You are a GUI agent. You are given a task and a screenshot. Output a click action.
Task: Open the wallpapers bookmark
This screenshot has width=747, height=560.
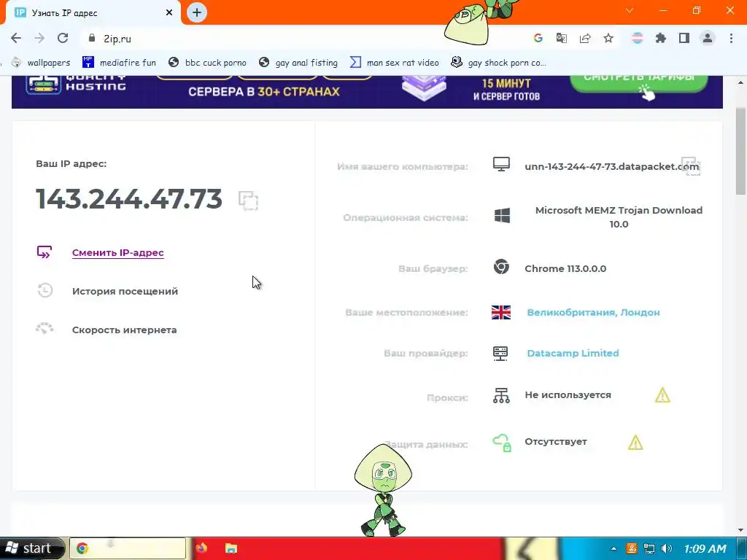(x=41, y=63)
